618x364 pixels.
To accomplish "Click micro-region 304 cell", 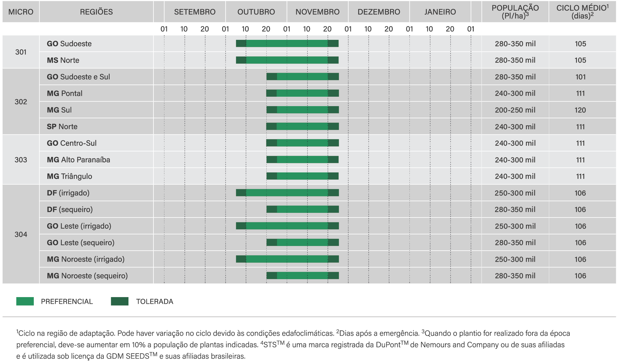I will coord(21,234).
